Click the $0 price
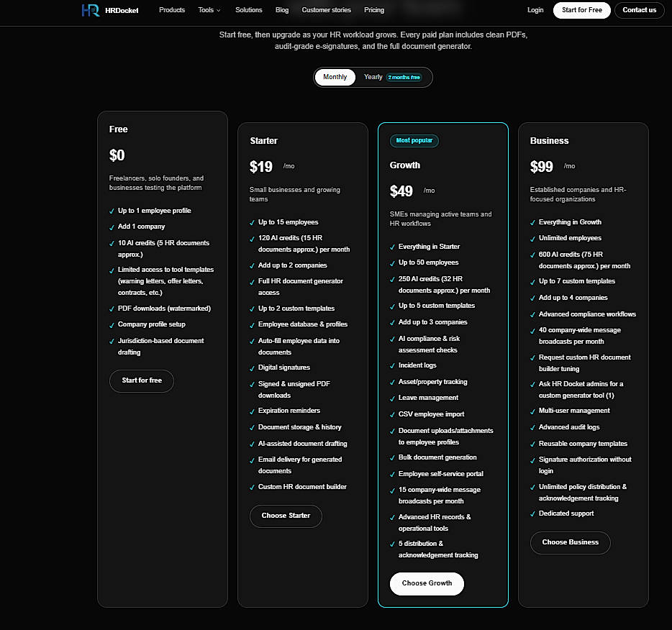The width and height of the screenshot is (672, 630). click(117, 155)
